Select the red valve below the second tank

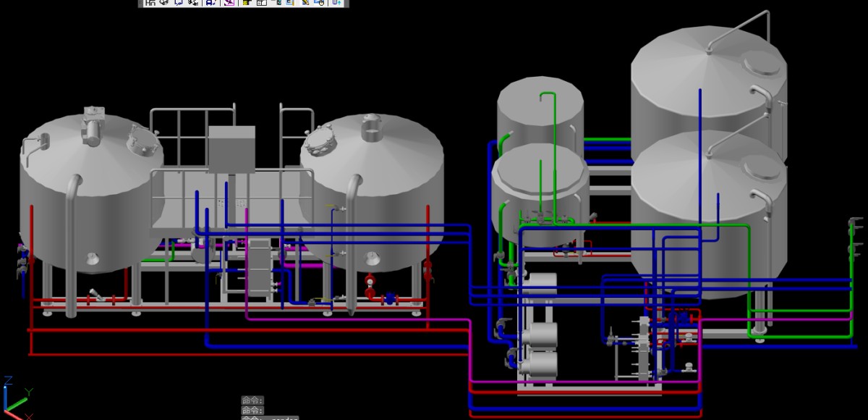(x=370, y=284)
